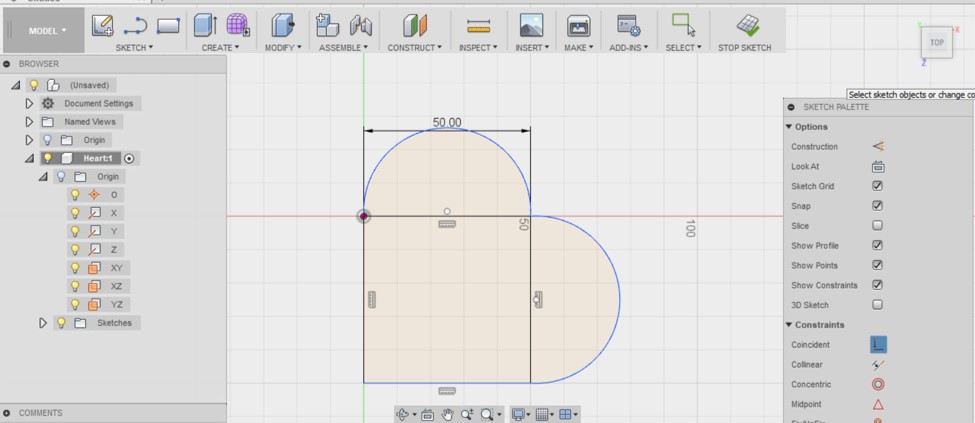Collapse the Constraints section in Sketch Palette
Screen dimensions: 975x423
790,325
